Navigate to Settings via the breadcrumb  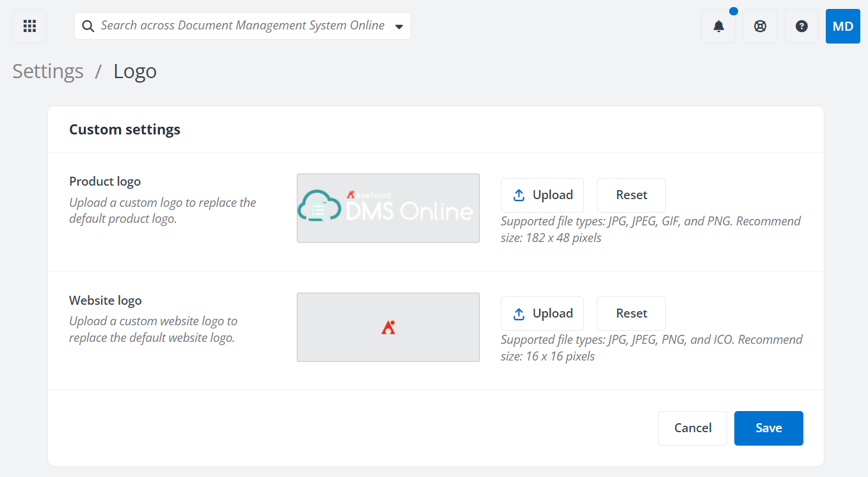(x=47, y=71)
